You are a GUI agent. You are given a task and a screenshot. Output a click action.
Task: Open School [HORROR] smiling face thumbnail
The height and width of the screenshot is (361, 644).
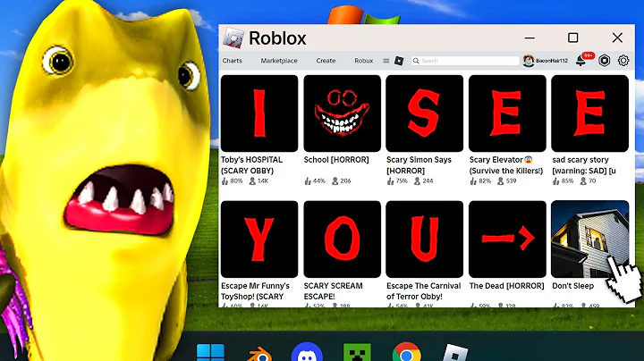342,113
